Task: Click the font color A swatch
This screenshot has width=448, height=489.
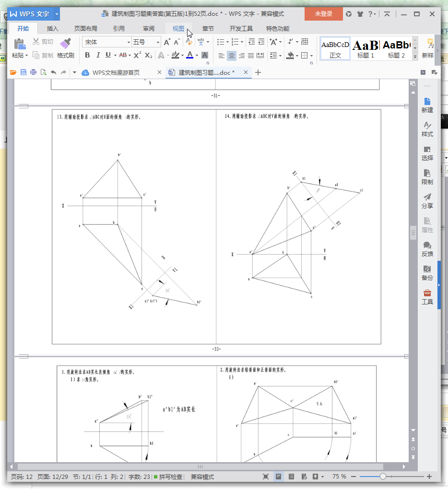Action: (189, 55)
